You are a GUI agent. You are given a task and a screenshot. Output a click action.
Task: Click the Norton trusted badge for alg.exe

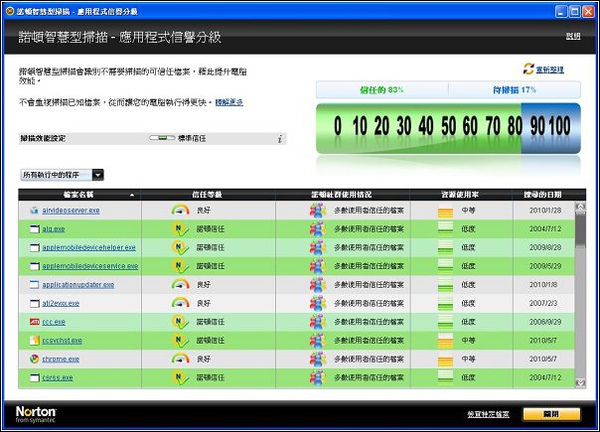click(x=180, y=229)
